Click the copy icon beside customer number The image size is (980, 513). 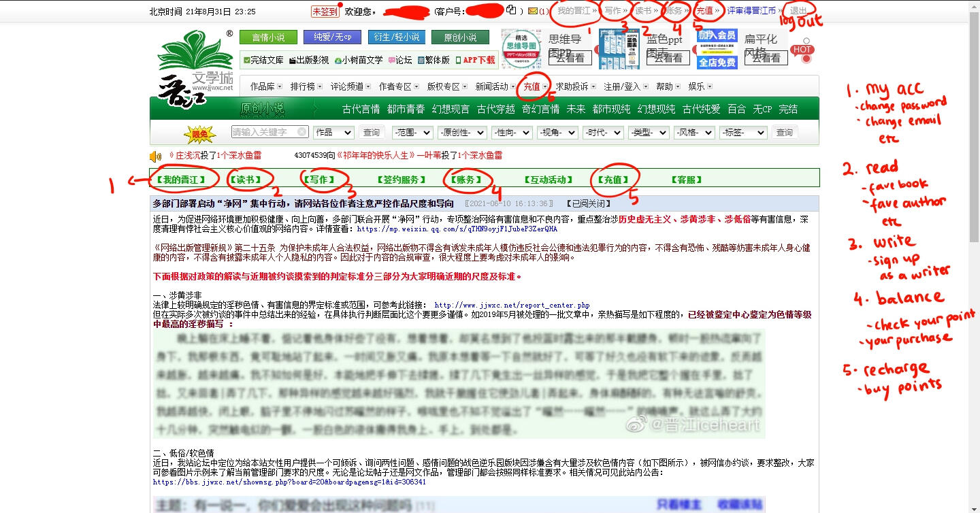(512, 10)
